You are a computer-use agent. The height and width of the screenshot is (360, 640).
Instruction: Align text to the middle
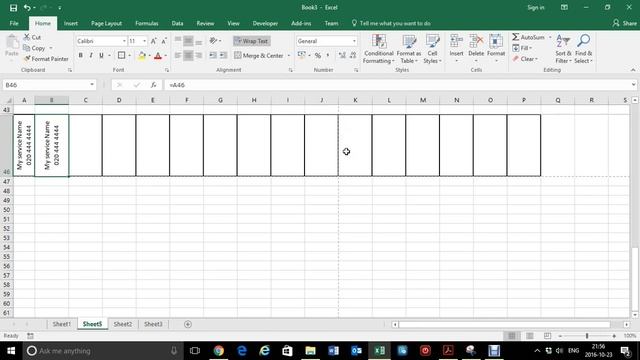(188, 41)
